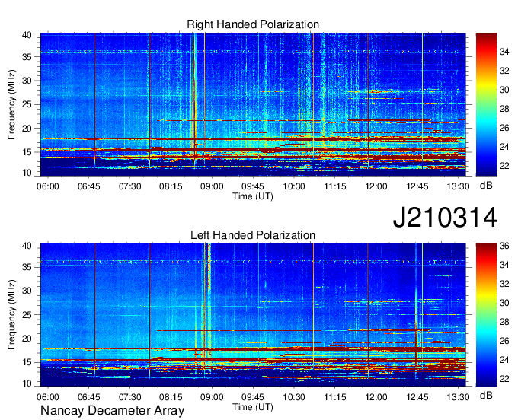Image resolution: width=518 pixels, height=420 pixels.
Task: Click the "09:45" time tick on Right Handed plot
Action: 253,186
